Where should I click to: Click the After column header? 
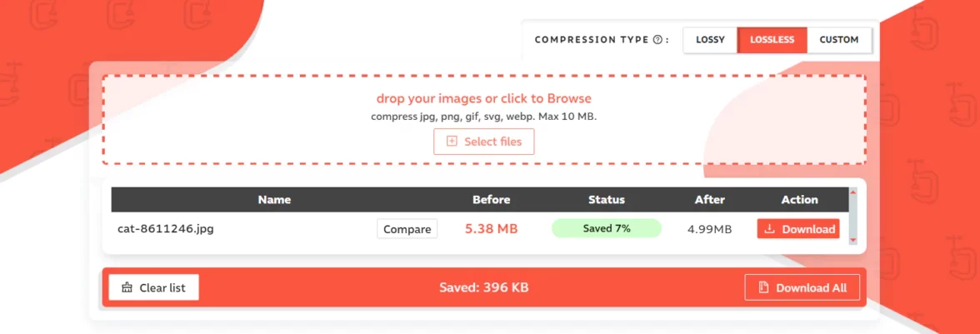(x=709, y=200)
